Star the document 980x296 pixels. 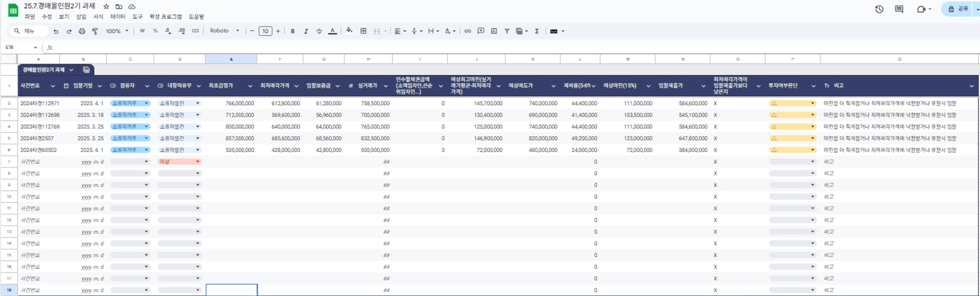pos(106,6)
